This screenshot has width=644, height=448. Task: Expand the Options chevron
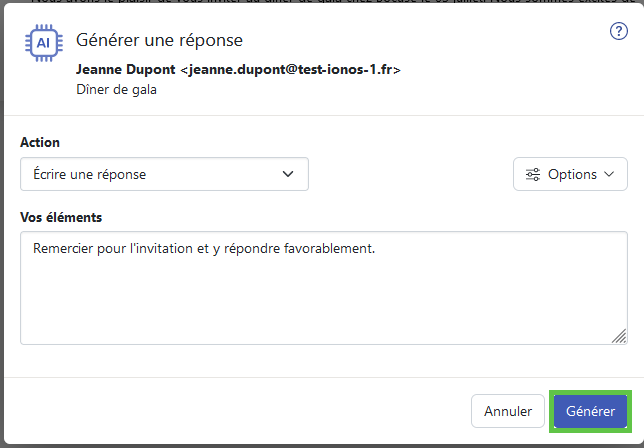click(609, 174)
